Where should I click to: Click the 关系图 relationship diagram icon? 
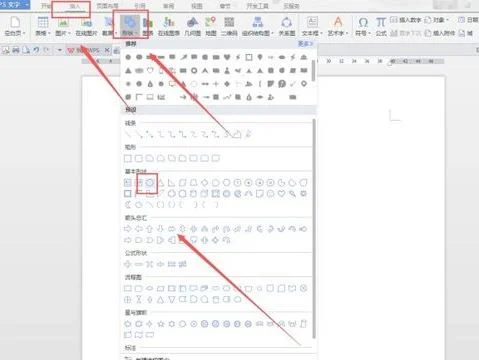point(287,26)
